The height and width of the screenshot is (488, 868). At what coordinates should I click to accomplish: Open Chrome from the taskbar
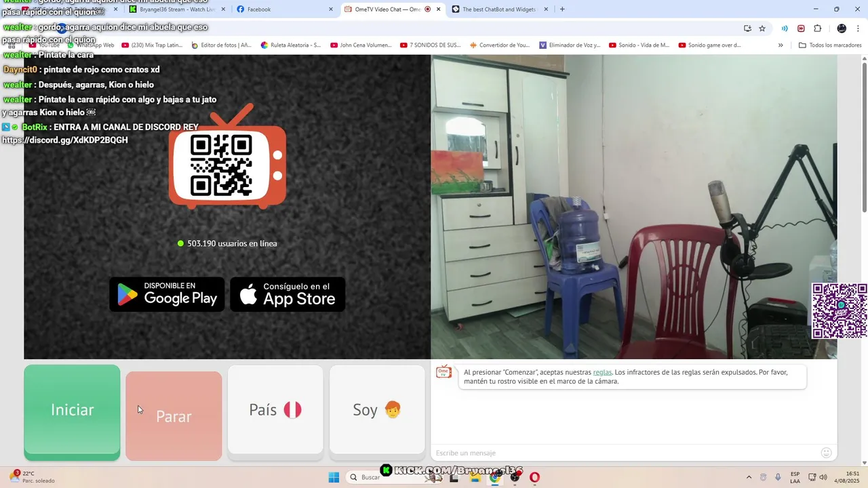click(495, 477)
